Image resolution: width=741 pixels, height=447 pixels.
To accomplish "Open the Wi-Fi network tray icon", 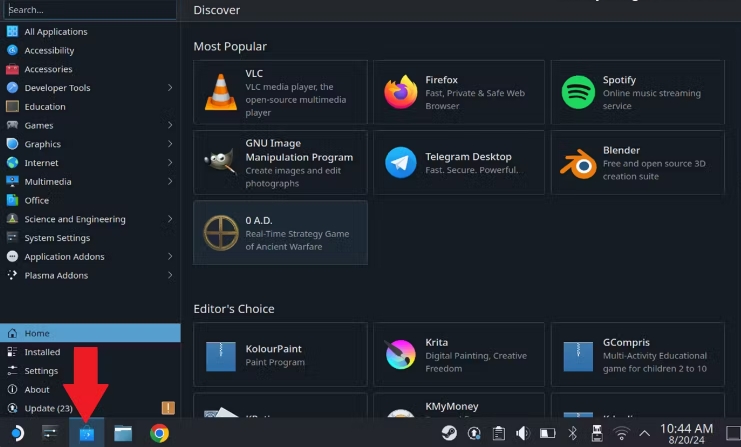I will click(x=621, y=433).
